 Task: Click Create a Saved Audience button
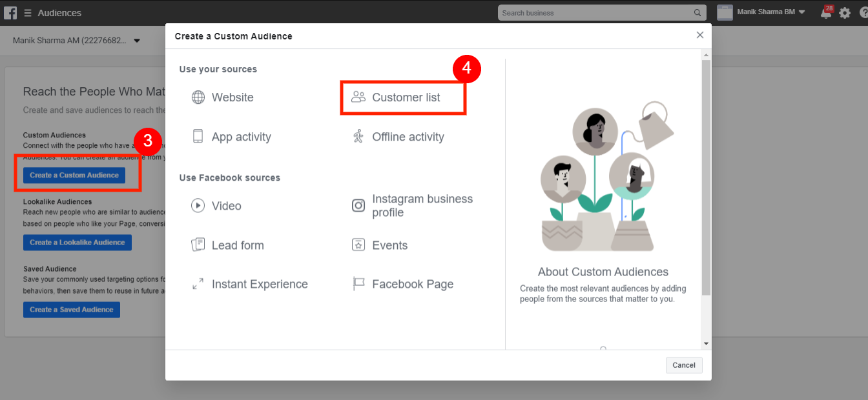click(x=72, y=310)
